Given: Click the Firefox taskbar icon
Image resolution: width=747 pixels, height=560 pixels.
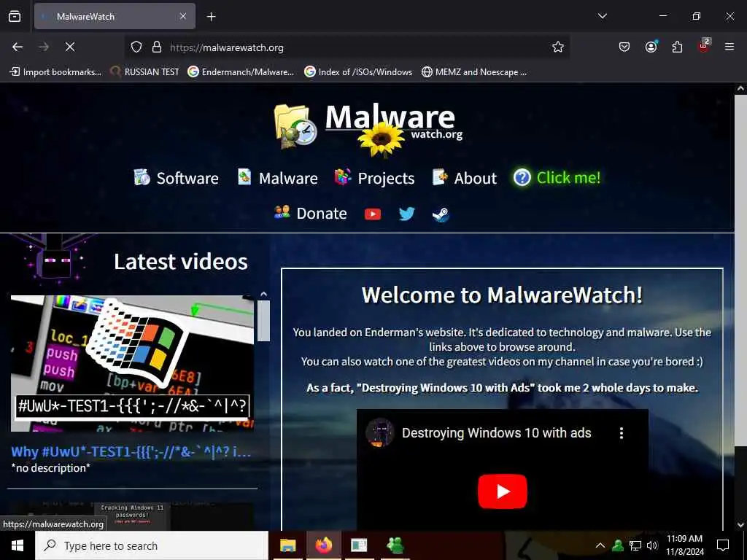Looking at the screenshot, I should (x=323, y=545).
